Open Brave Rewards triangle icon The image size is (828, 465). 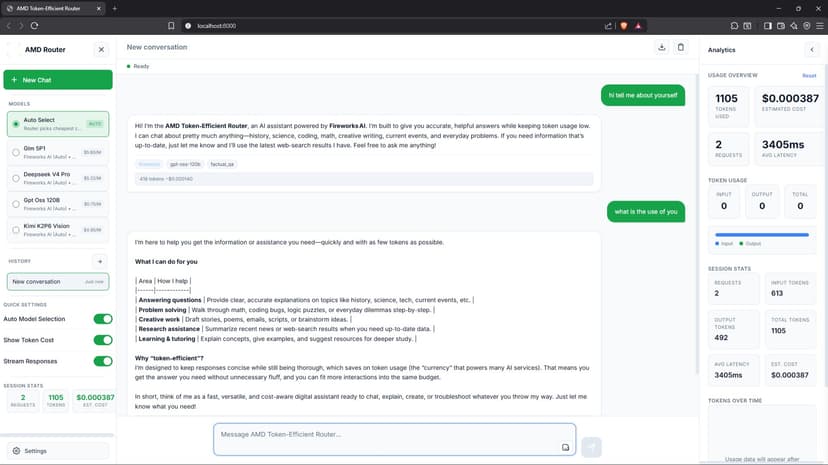point(638,25)
